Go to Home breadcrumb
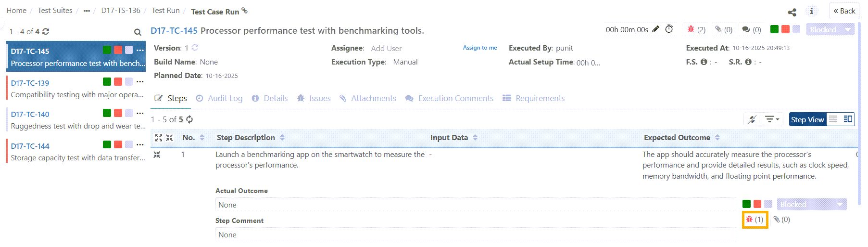Screen dimensions: 868x247 coord(16,11)
